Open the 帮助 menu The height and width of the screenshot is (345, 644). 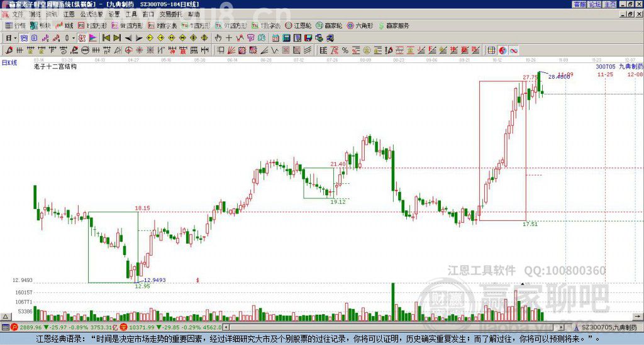(x=194, y=14)
